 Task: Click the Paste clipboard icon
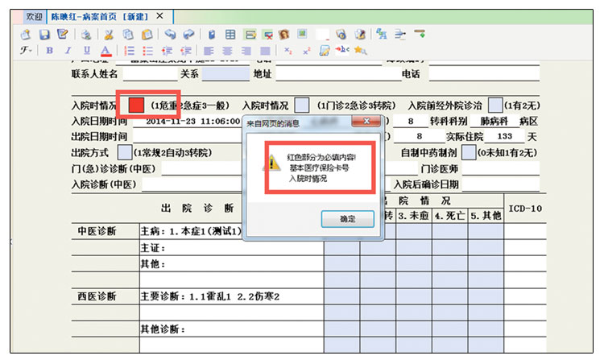pos(147,35)
